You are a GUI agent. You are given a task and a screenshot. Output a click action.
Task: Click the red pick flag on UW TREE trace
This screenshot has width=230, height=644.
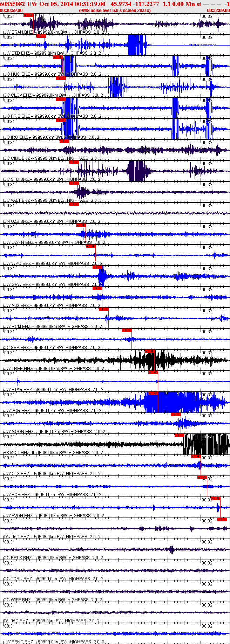[150, 351]
